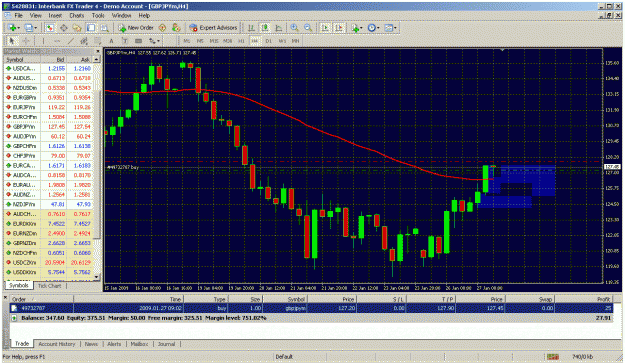Switch chart to Bar Chart mode
This screenshot has height=363, width=625.
click(252, 28)
